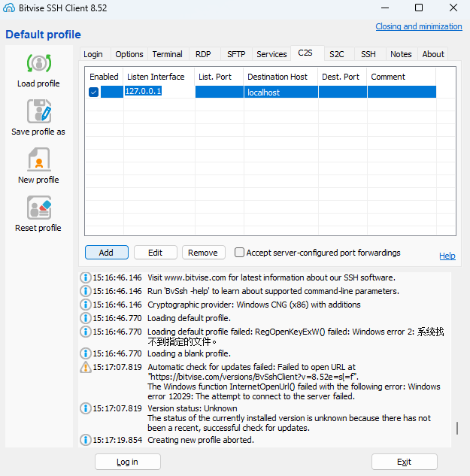
Task: Click the Comment column header
Action: point(402,77)
